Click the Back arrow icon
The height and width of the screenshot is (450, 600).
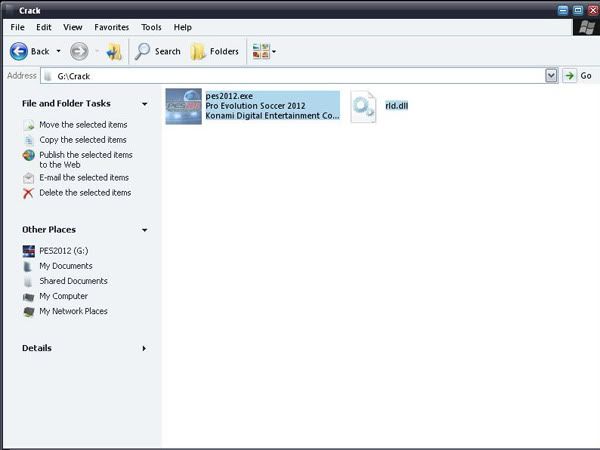(x=19, y=51)
